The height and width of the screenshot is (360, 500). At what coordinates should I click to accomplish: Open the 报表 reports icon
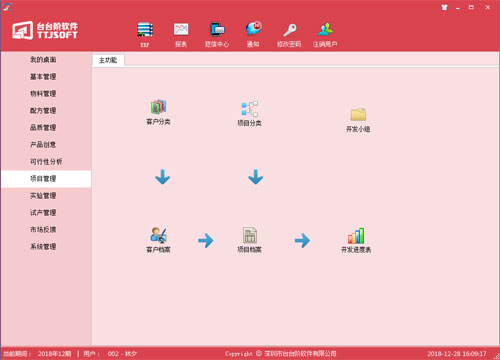tap(181, 34)
